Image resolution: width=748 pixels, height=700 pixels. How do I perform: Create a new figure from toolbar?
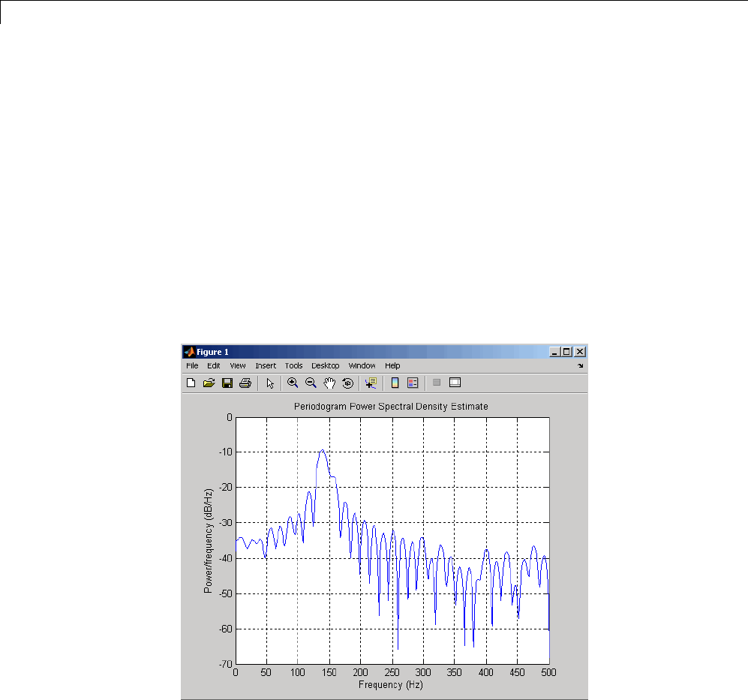click(191, 383)
